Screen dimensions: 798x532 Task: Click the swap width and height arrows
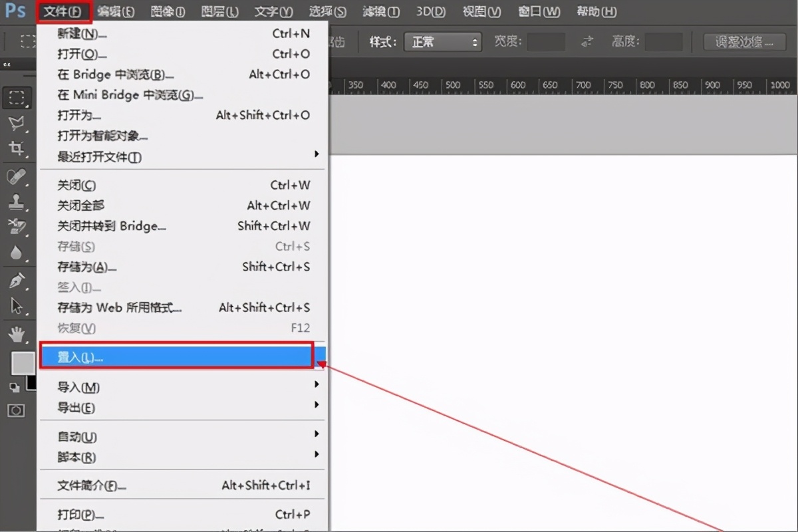pyautogui.click(x=587, y=42)
